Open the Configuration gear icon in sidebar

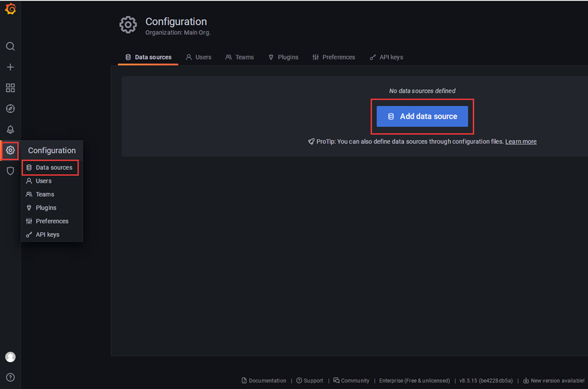(10, 151)
